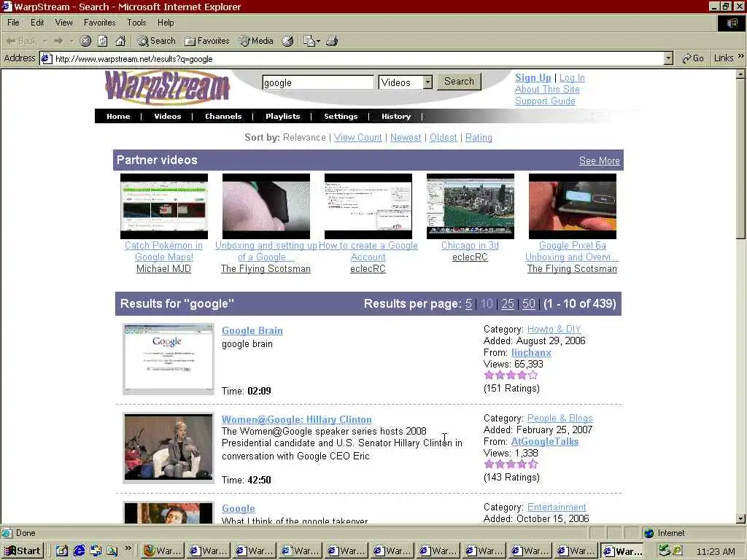Go to the History navigation tab
The image size is (747, 560).
pos(396,116)
